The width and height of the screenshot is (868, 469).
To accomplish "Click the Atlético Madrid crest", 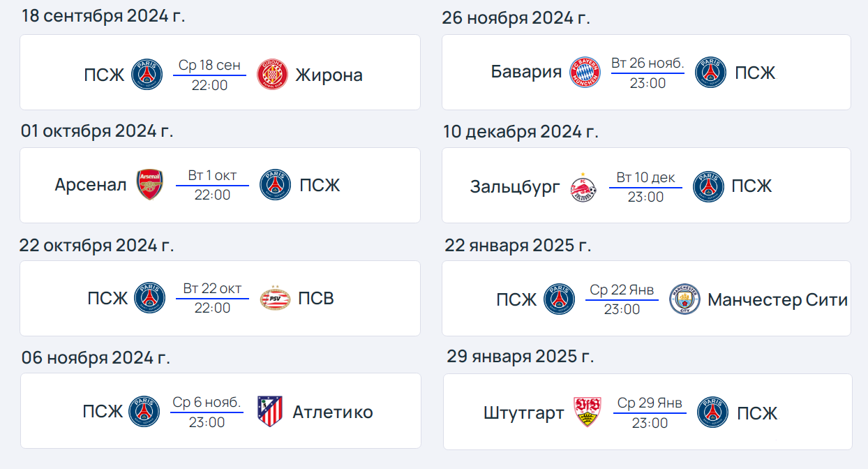I will [269, 412].
